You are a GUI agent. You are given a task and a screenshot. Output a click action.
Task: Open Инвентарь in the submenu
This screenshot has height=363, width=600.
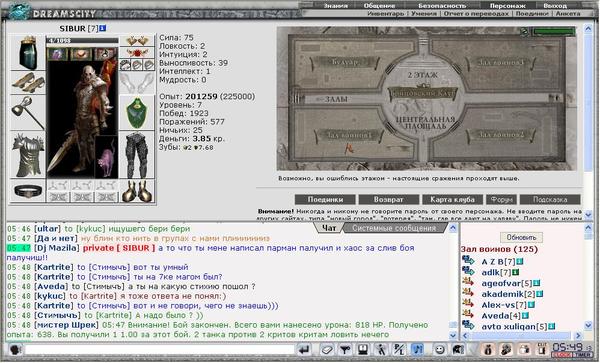click(x=386, y=13)
